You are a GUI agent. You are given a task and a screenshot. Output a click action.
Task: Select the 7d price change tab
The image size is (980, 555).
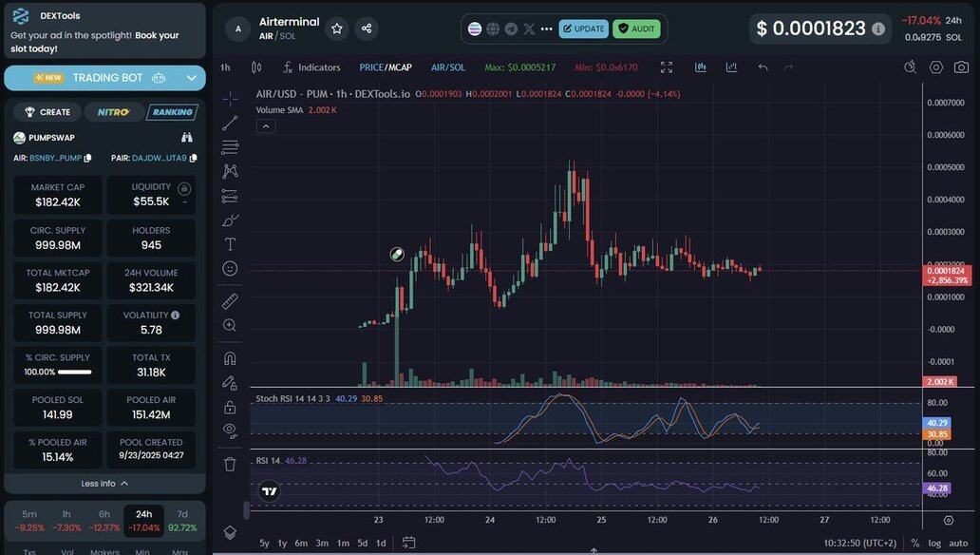coord(182,521)
